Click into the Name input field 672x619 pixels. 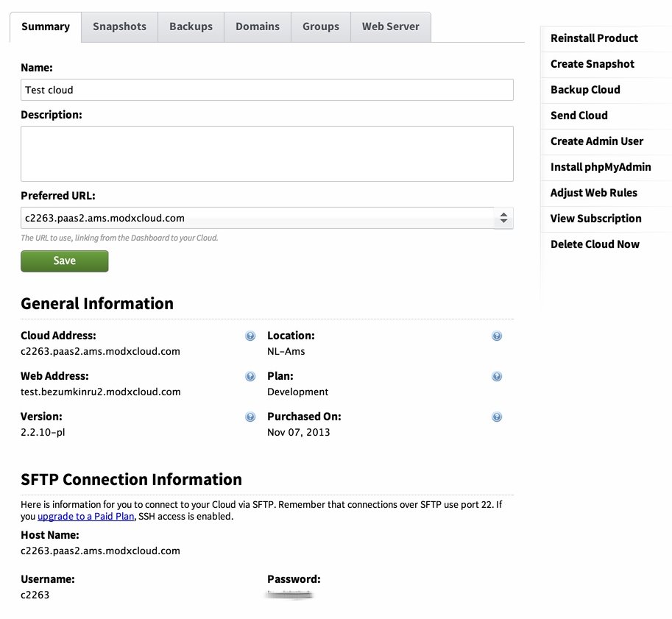(266, 90)
